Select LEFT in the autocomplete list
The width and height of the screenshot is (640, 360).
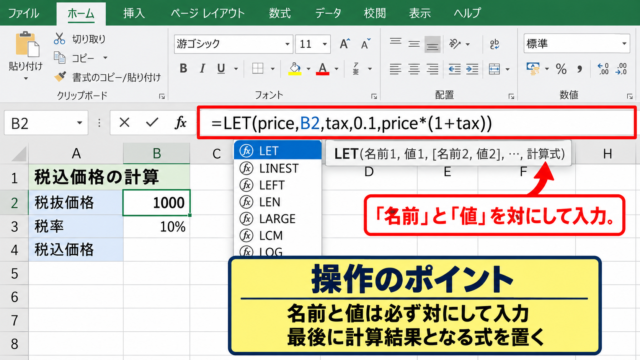pyautogui.click(x=278, y=185)
